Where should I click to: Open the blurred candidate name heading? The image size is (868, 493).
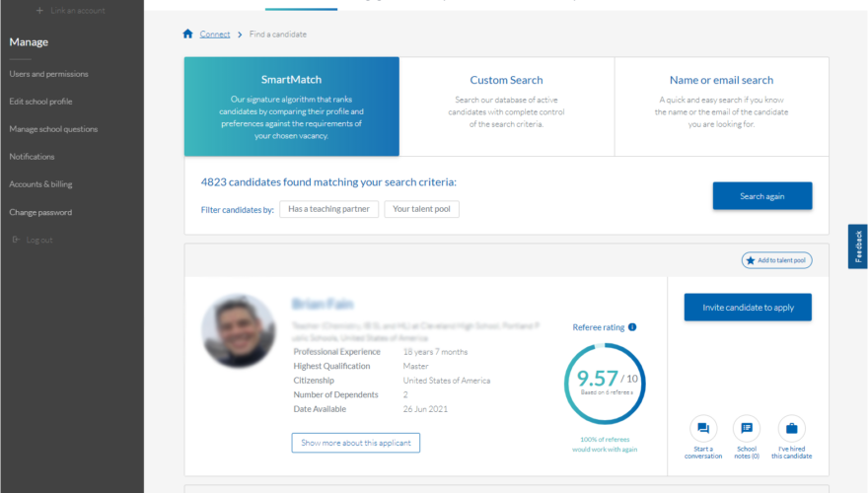tap(323, 304)
